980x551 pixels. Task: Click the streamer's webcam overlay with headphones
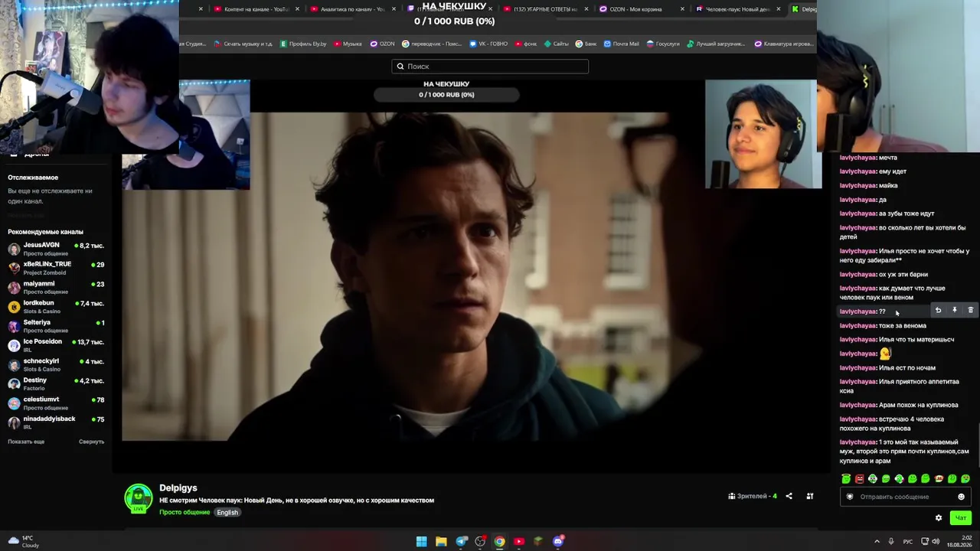tap(763, 134)
